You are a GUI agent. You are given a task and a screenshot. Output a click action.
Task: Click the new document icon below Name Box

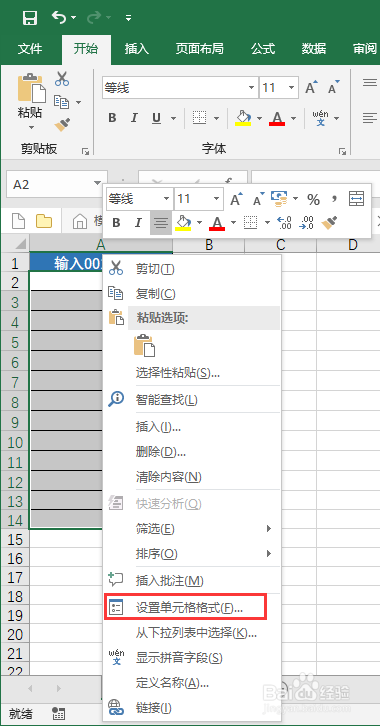coord(19,222)
